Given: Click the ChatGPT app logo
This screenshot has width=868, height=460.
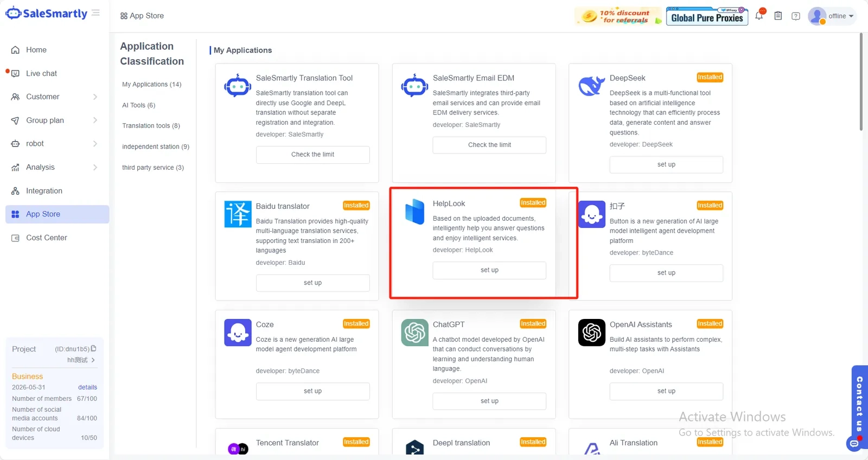Looking at the screenshot, I should click(414, 332).
